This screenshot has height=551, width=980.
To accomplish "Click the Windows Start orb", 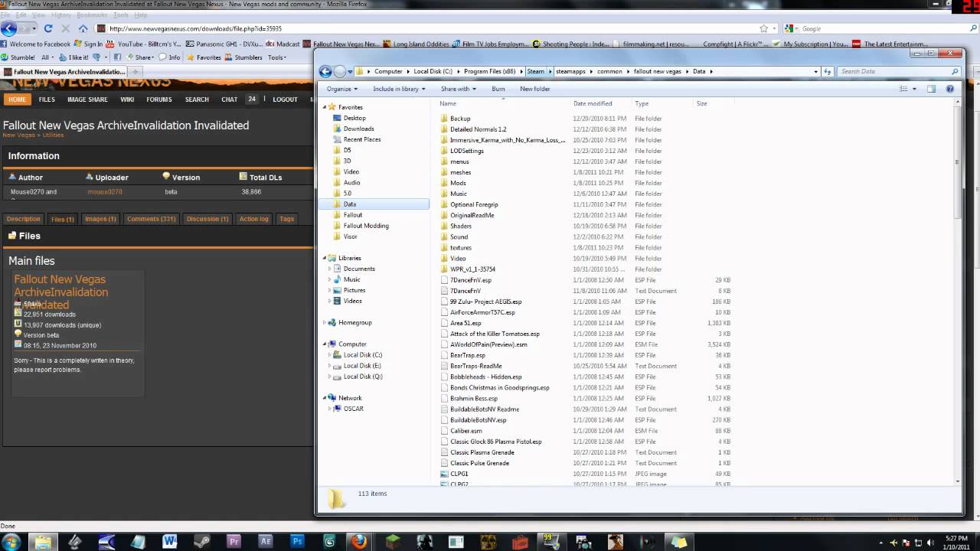I will pos(11,541).
